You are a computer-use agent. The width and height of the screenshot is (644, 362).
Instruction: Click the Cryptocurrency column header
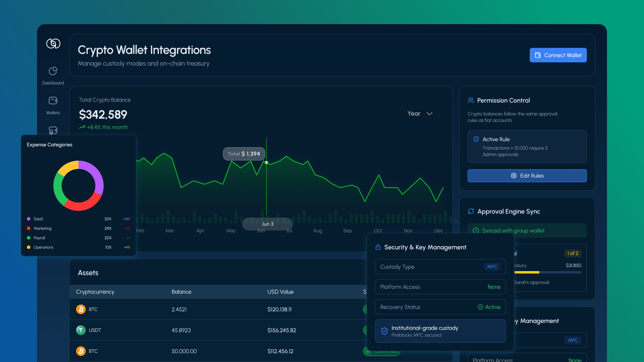[95, 292]
